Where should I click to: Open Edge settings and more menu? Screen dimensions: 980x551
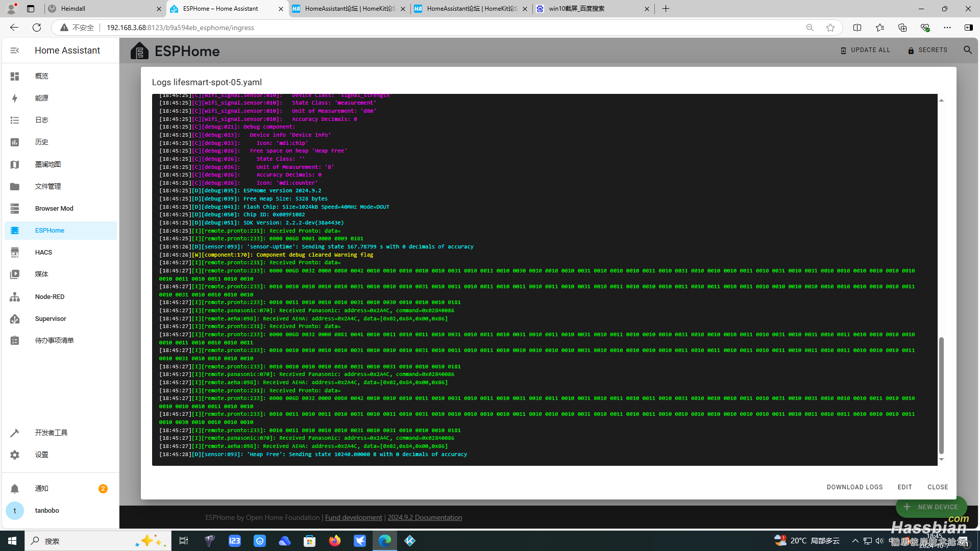tap(947, 28)
